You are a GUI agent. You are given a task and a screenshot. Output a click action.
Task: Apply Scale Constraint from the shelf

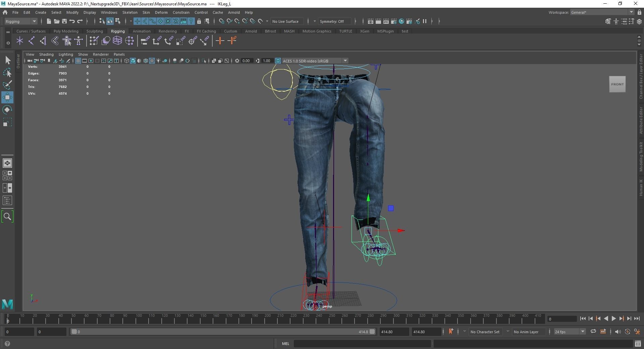tap(180, 41)
